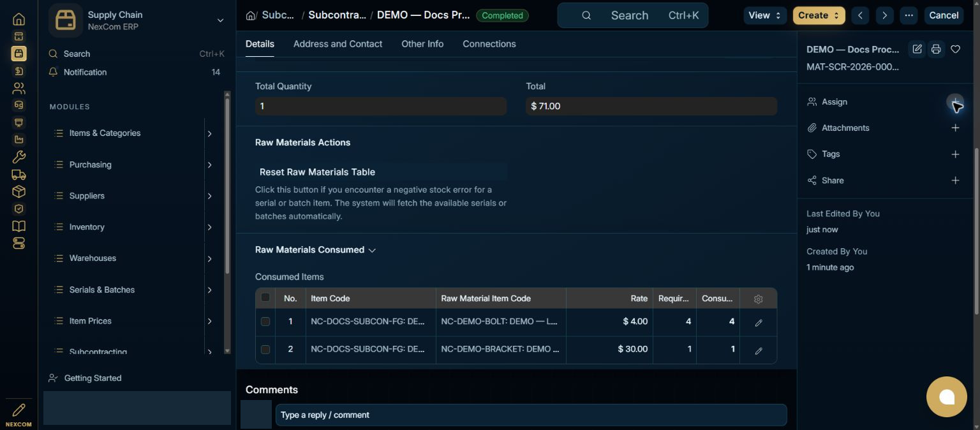Like the document with the heart icon

(x=955, y=49)
